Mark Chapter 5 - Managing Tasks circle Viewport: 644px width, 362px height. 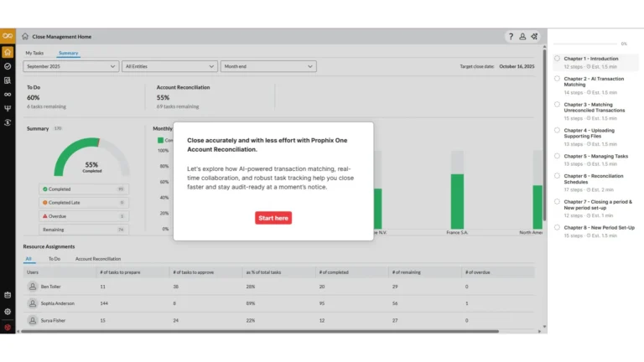click(557, 156)
